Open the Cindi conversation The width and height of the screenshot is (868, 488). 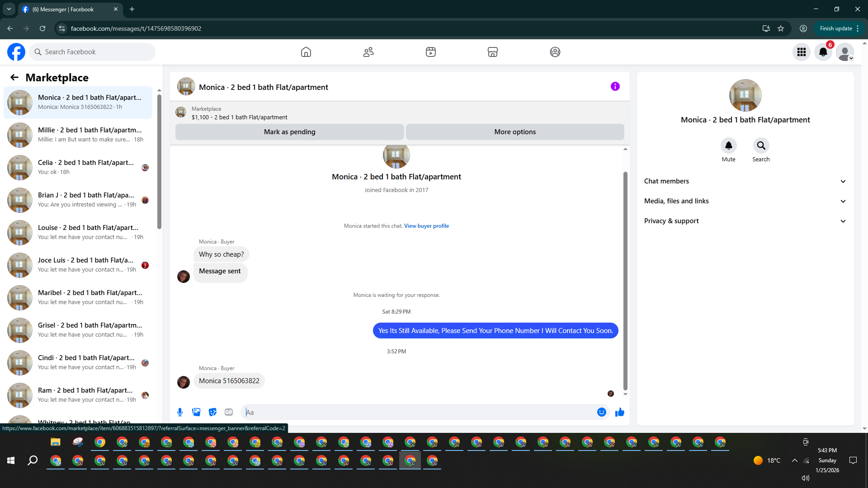[x=78, y=362]
